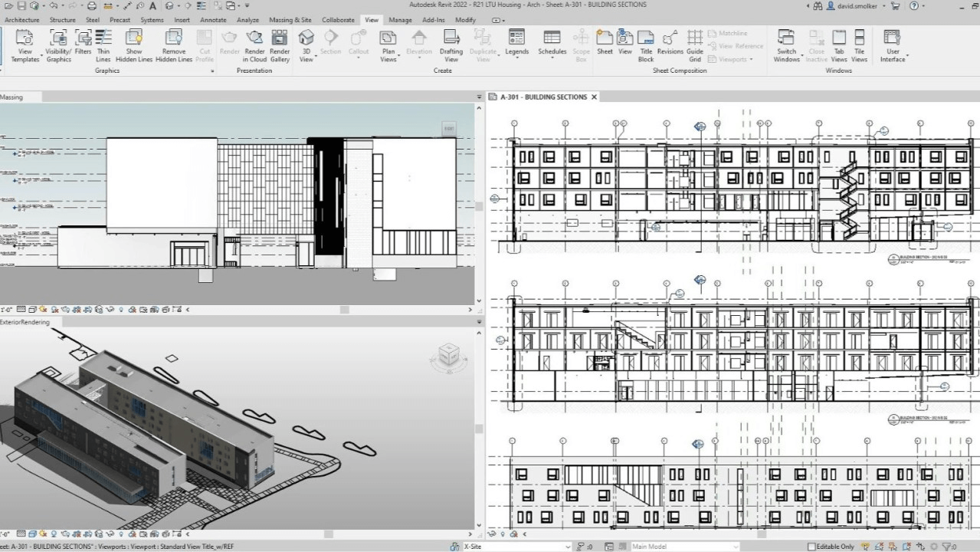Click Massing view horizontal scrollbar thumb
Viewport: 980px width, 552px height.
click(344, 310)
